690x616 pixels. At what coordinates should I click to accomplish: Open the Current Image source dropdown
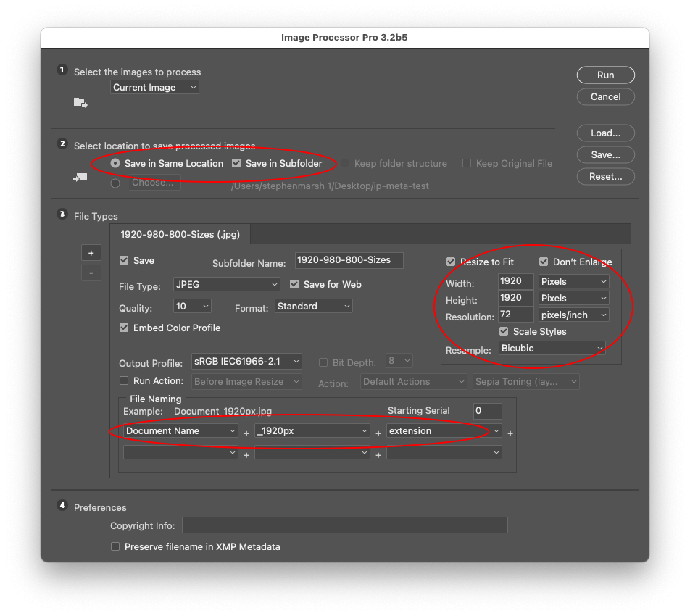click(154, 87)
